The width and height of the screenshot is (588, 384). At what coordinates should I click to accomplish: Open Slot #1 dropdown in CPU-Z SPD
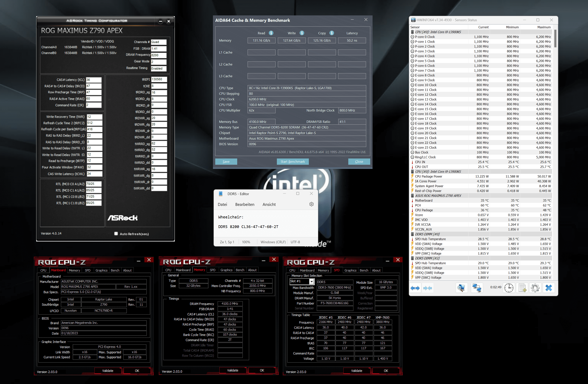312,281
